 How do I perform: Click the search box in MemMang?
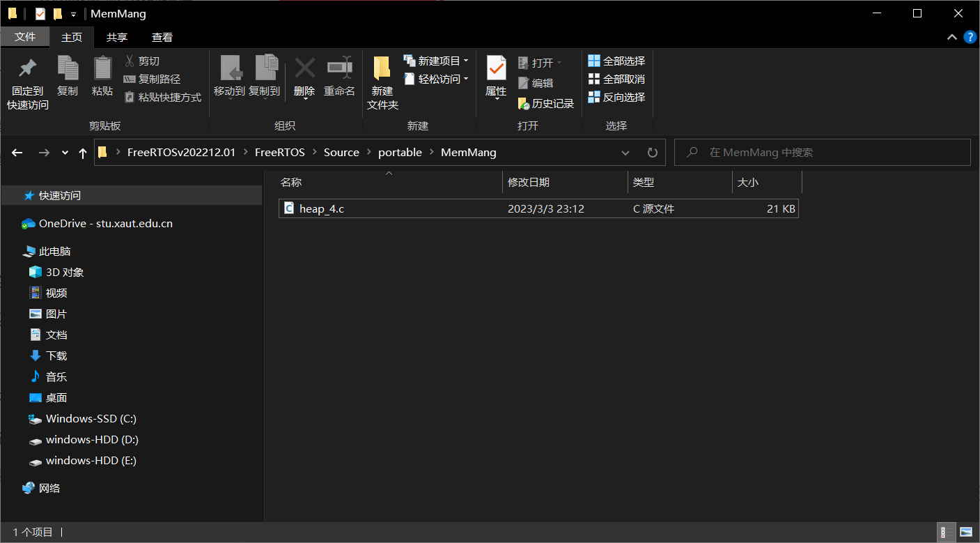coord(829,153)
